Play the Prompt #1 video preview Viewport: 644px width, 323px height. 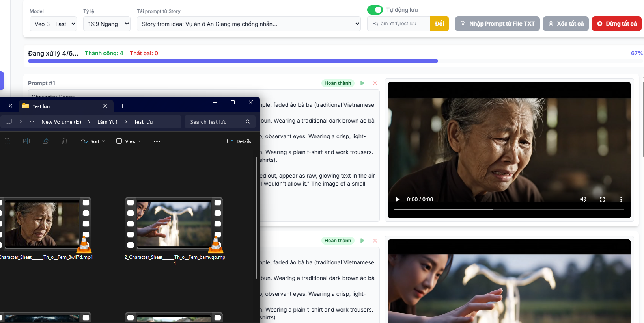click(398, 199)
